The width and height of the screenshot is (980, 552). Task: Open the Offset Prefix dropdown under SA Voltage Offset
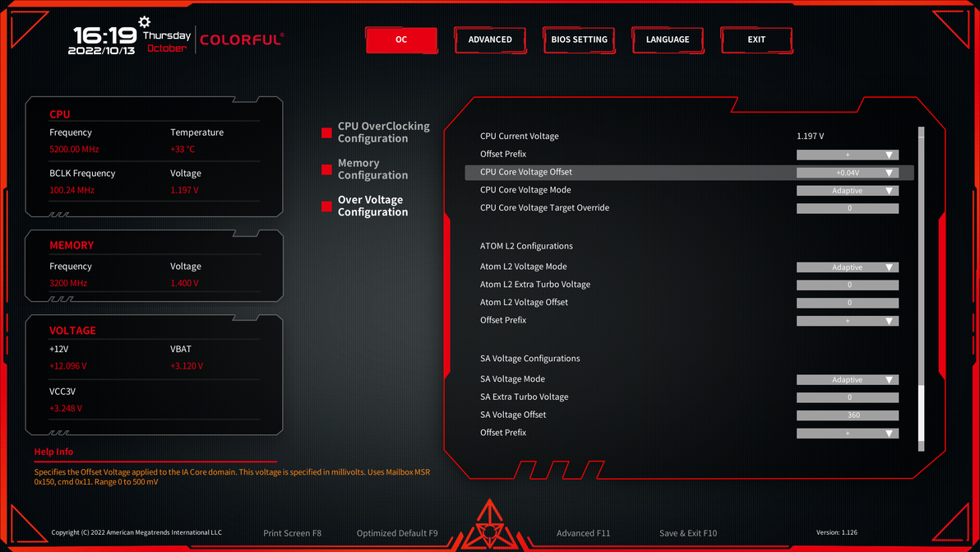(848, 434)
